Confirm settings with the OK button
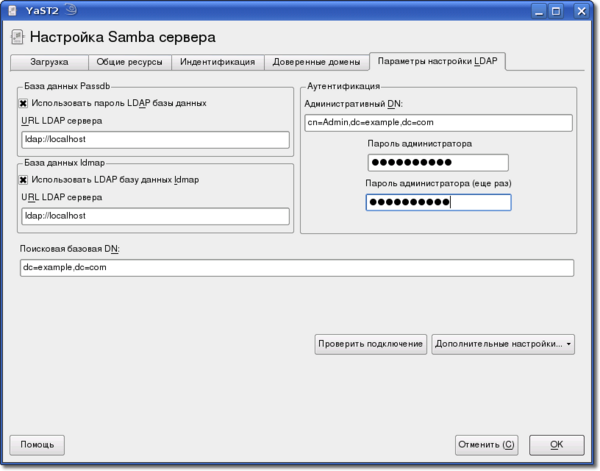Screen dimensions: 600x471 click(x=556, y=444)
